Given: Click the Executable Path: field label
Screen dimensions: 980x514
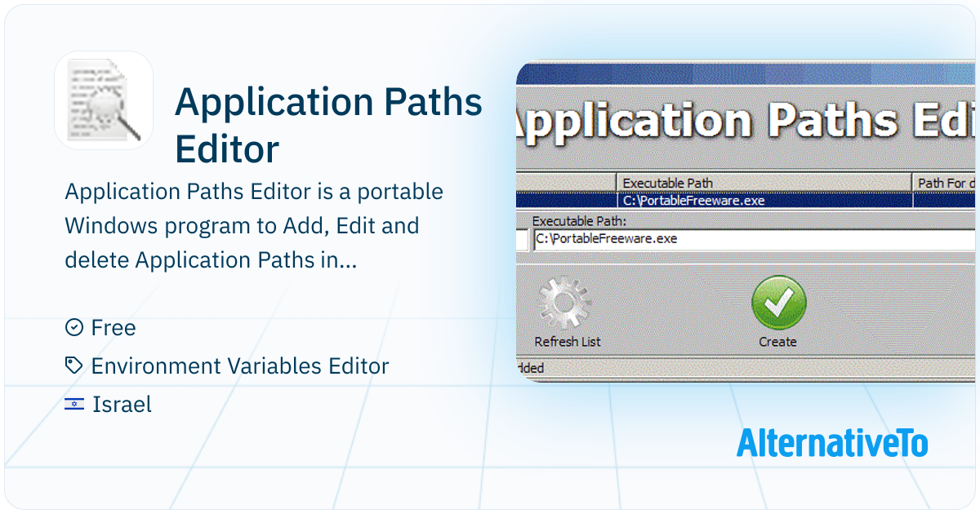Looking at the screenshot, I should (581, 220).
